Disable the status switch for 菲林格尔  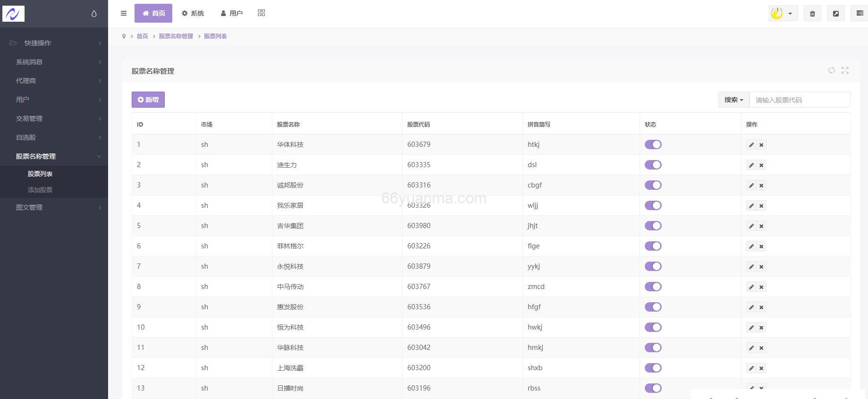tap(653, 246)
